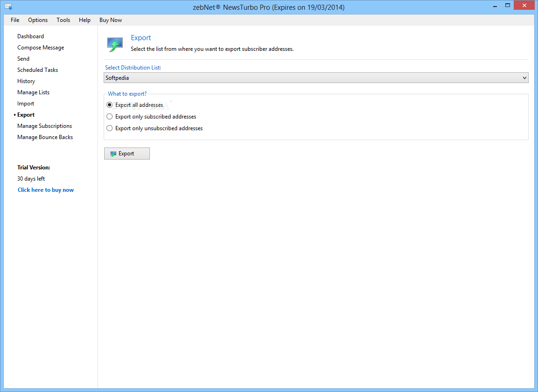The height and width of the screenshot is (392, 538).
Task: Click the Export heading text
Action: pos(141,38)
